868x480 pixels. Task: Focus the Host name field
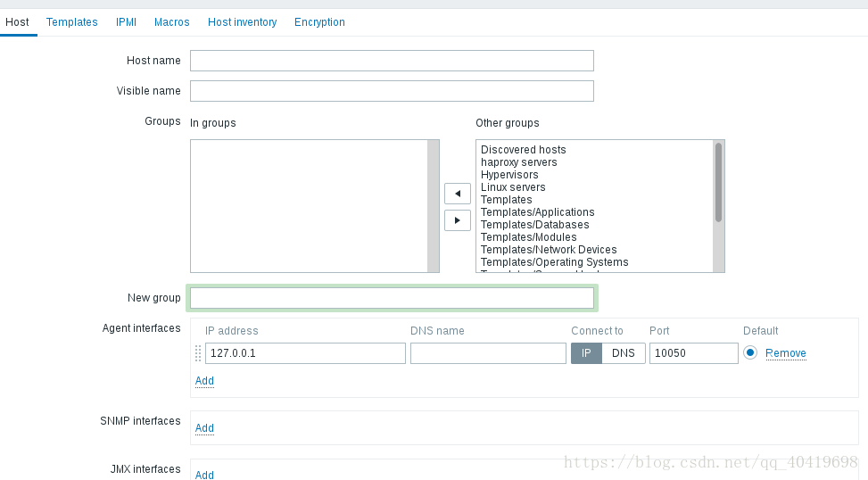pos(392,61)
